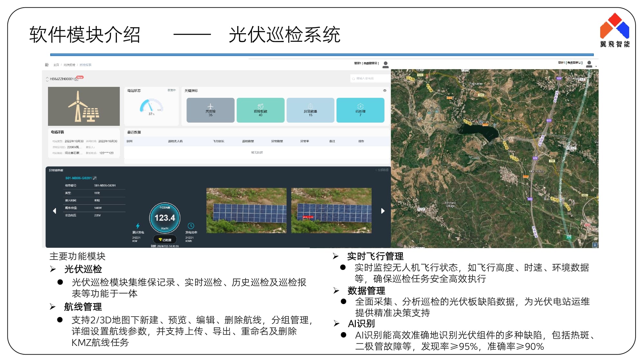Open 光伏巡检 breadcrumb item
Viewport: 644px width, 362px height.
69,65
